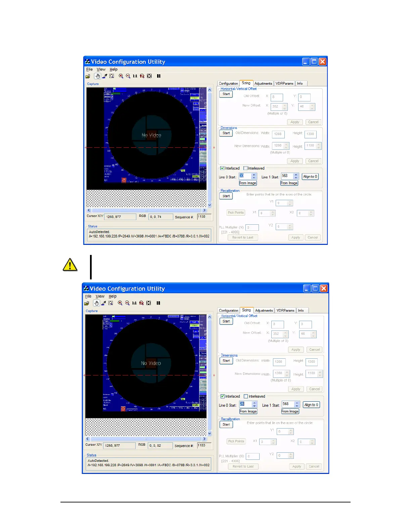
Task: Select eyedropper tool in upper window
Action: coord(104,76)
